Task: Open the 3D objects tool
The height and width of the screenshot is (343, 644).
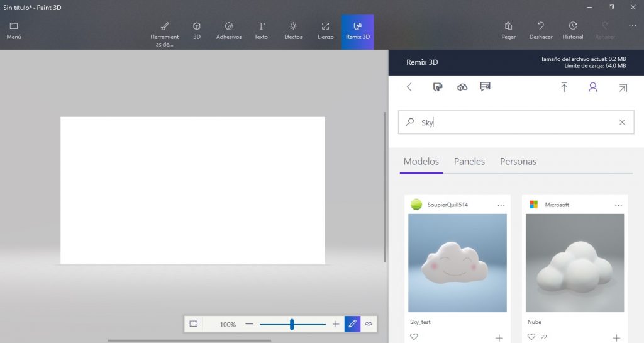Action: (197, 31)
